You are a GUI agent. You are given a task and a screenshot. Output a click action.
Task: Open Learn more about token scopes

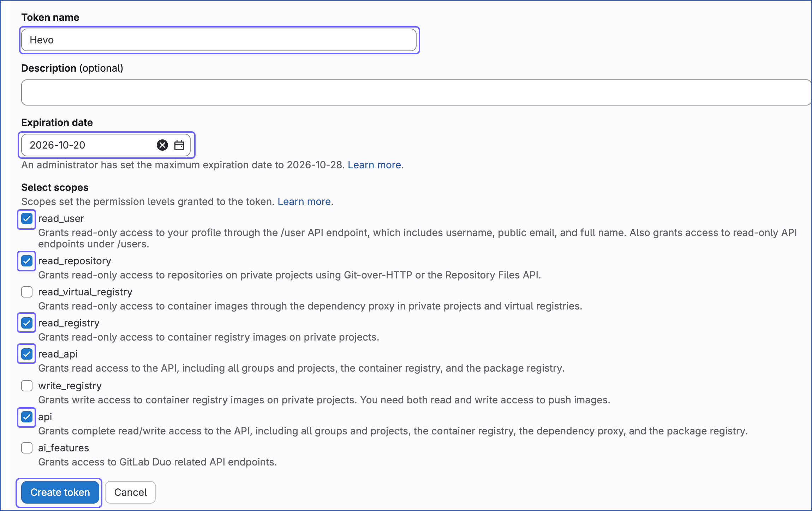click(304, 202)
